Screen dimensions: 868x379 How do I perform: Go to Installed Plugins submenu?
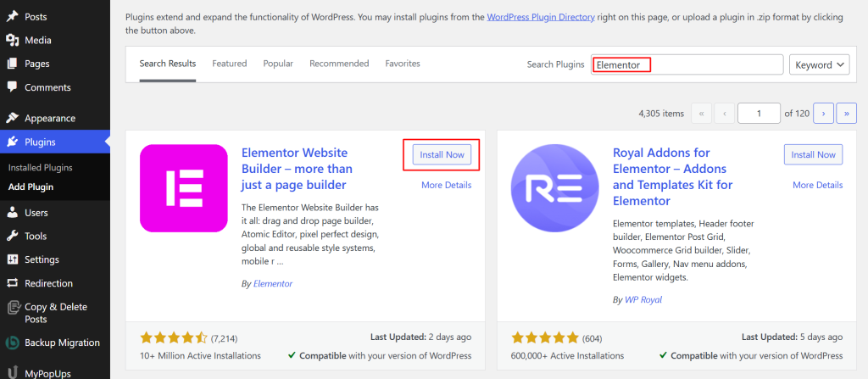click(41, 167)
